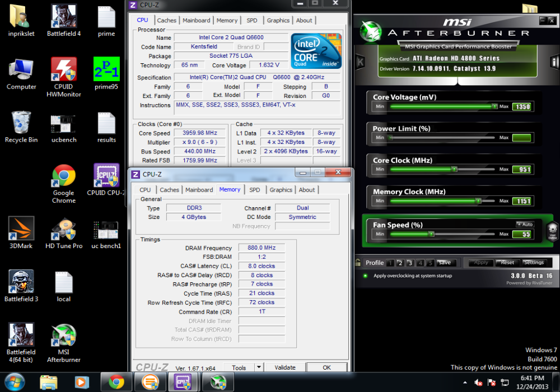Open Action Center flag tray icon
Image resolution: width=560 pixels, height=392 pixels.
[x=492, y=382]
